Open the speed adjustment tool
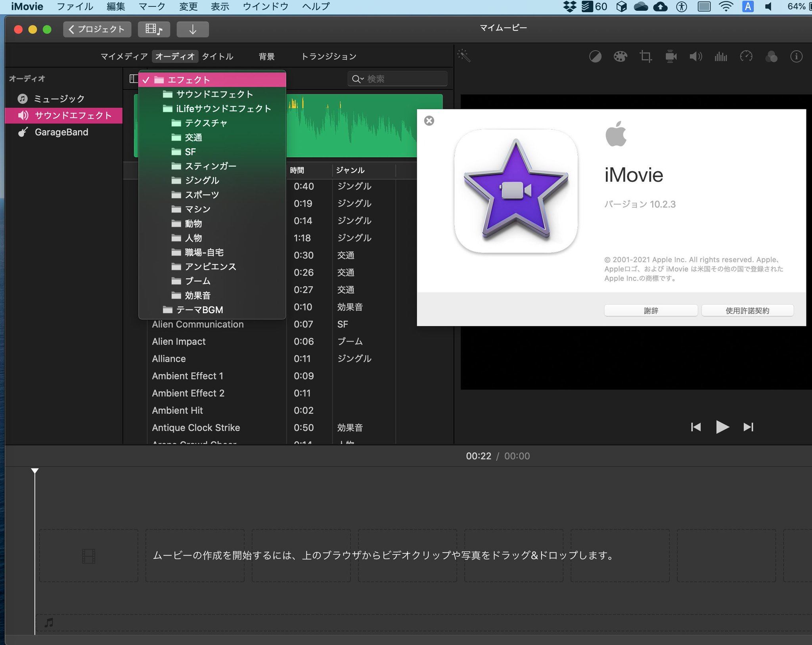Image resolution: width=812 pixels, height=645 pixels. point(746,57)
